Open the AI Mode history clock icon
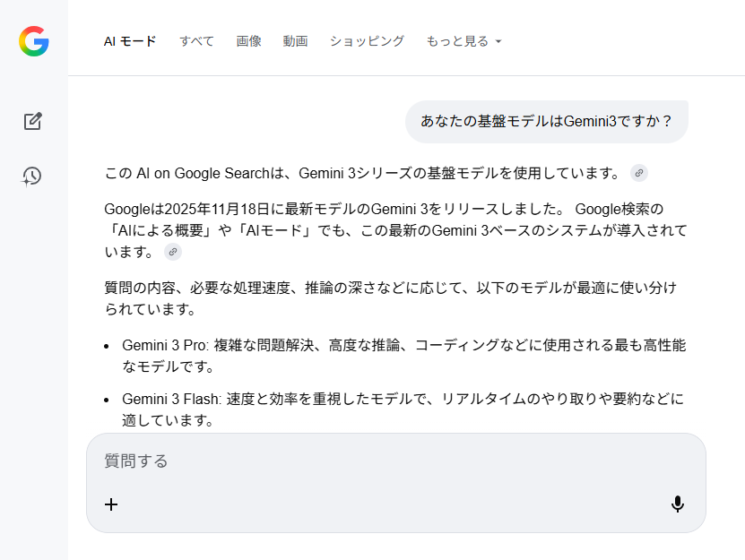Screen dimensions: 745x560 point(32,176)
